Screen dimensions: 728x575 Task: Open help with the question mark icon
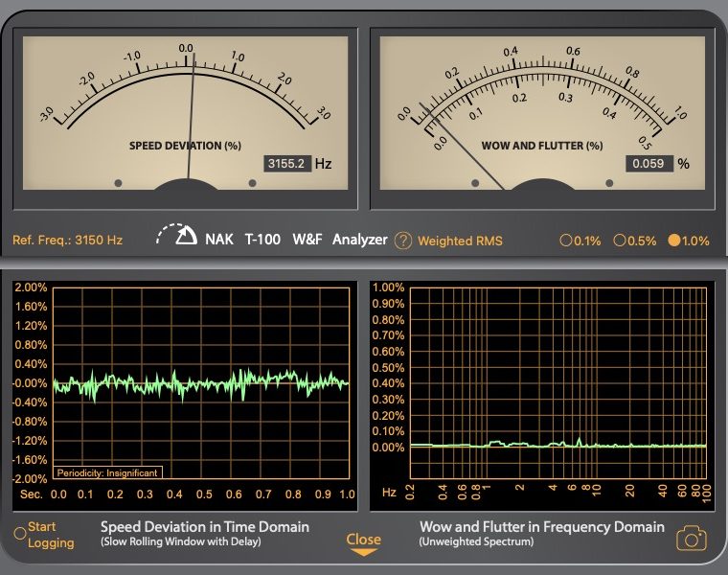403,240
